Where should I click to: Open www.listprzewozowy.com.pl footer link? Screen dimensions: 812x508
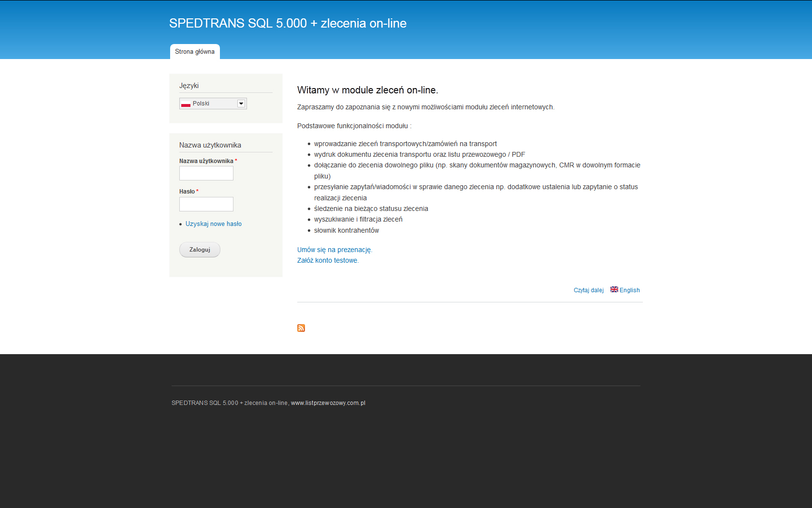328,403
